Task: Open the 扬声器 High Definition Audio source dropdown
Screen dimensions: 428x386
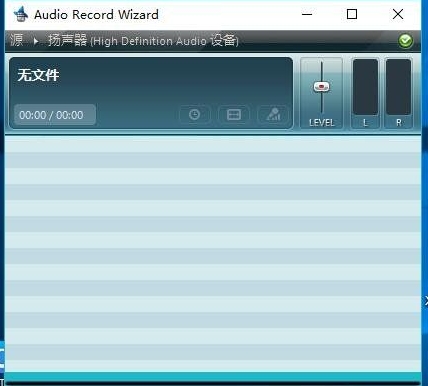Action: click(x=143, y=41)
